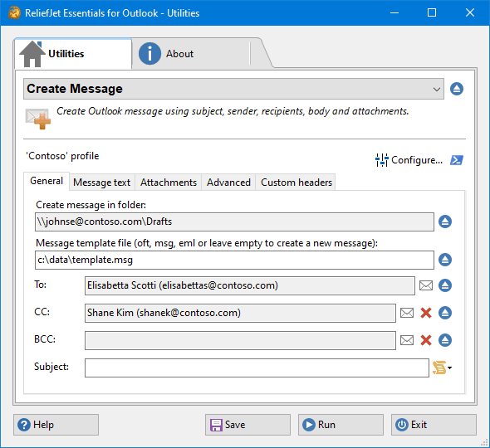Expand the Create Message utility dropdown
This screenshot has height=448, width=490.
(x=233, y=89)
